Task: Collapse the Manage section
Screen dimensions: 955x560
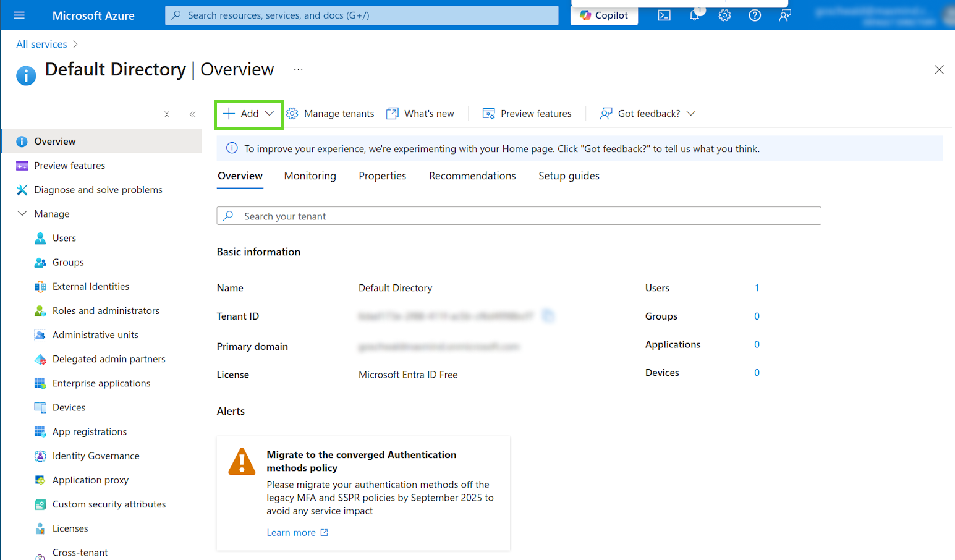Action: [22, 214]
